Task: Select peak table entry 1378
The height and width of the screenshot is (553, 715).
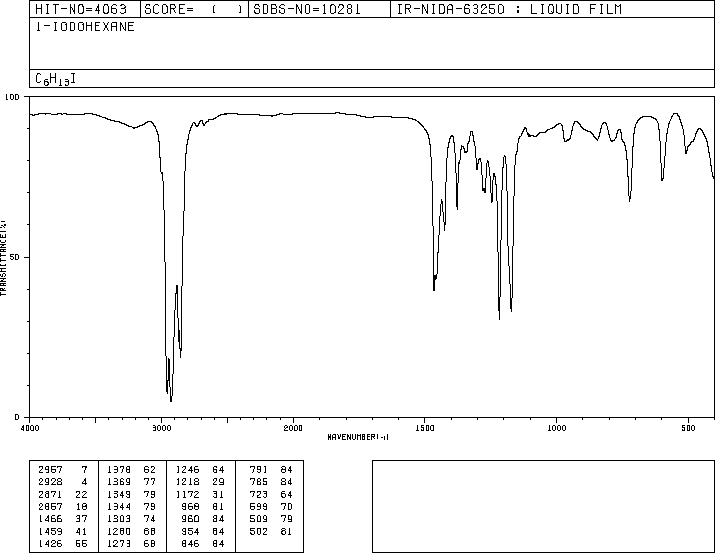Action: (x=119, y=470)
